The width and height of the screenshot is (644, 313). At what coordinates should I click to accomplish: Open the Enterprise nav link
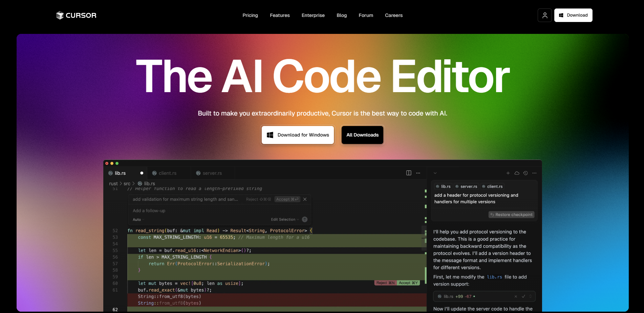313,15
